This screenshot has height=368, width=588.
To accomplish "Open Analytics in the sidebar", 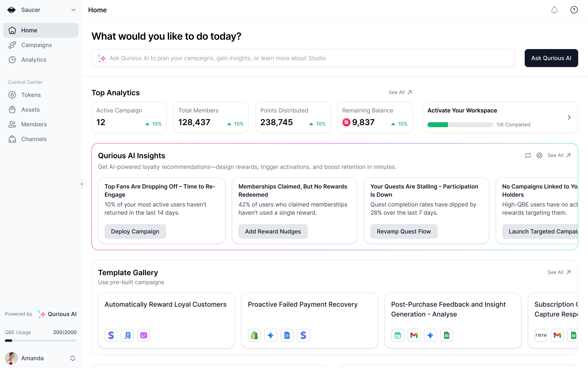I will 41,60.
